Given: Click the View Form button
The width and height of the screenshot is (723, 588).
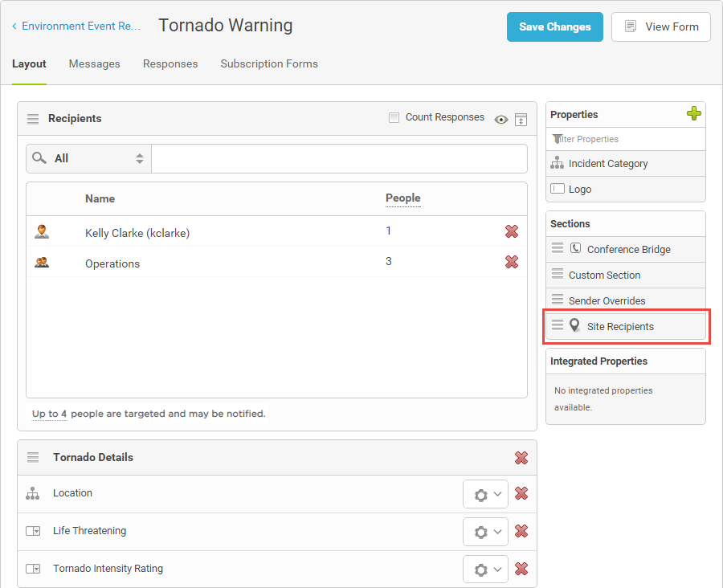Looking at the screenshot, I should click(661, 27).
